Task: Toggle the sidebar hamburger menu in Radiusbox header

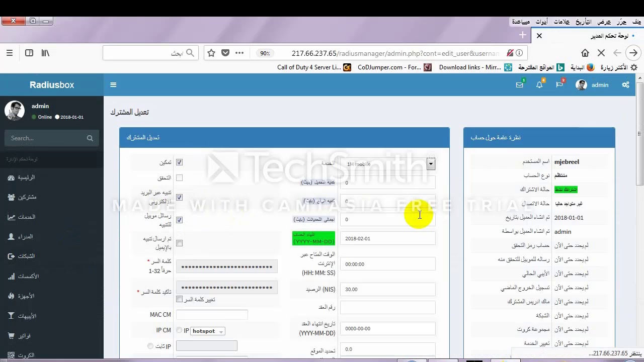Action: coord(113,85)
